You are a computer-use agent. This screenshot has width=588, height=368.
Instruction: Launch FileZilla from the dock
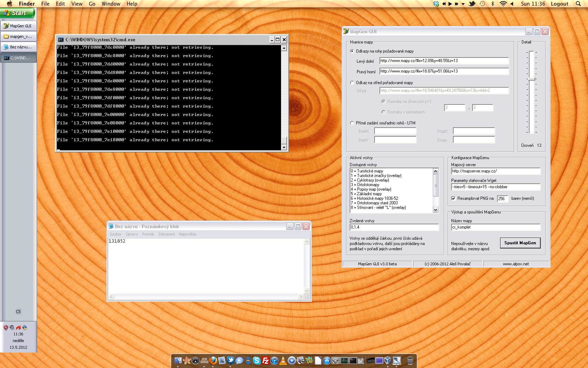266,360
